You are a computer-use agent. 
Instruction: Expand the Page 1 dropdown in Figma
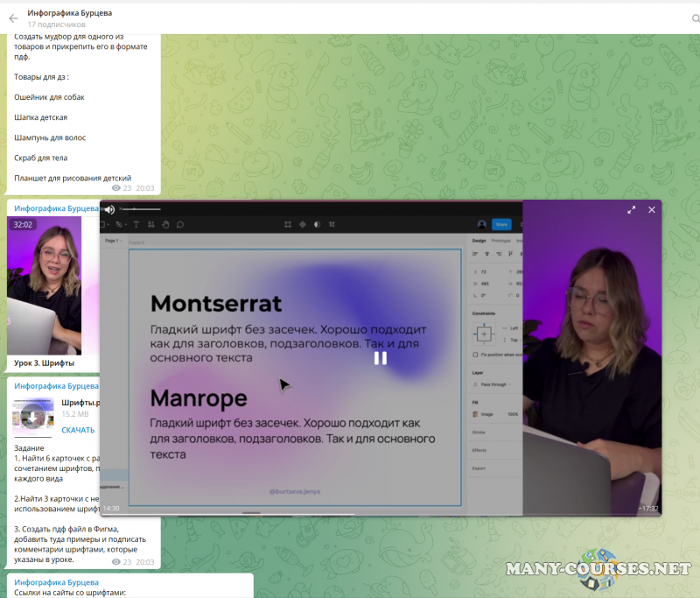[114, 240]
